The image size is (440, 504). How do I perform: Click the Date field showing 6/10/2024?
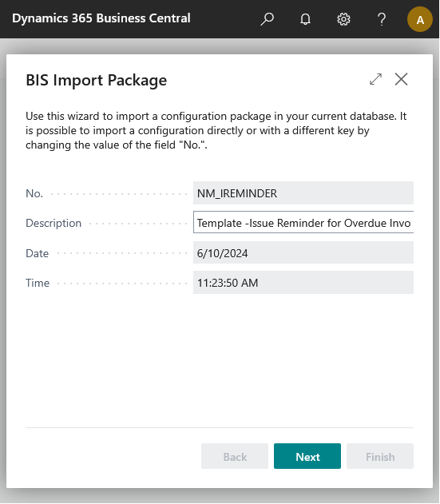pos(303,253)
